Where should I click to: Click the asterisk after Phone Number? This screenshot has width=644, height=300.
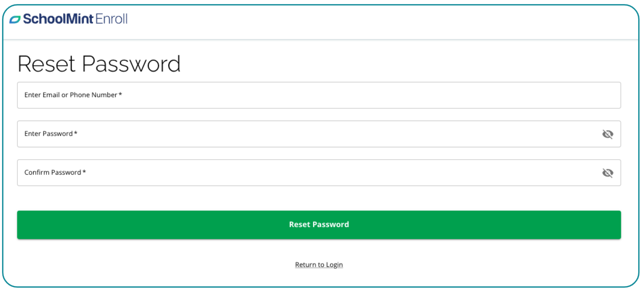click(120, 94)
